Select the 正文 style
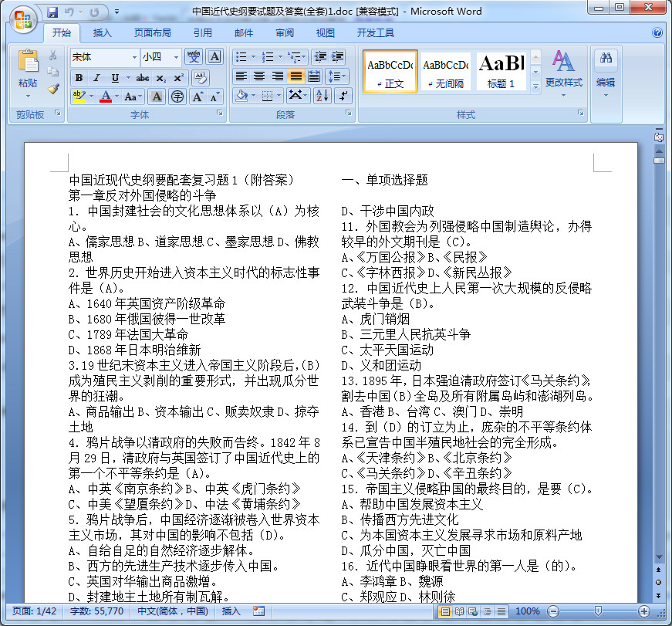Screen dimensions: 672x626 point(390,71)
